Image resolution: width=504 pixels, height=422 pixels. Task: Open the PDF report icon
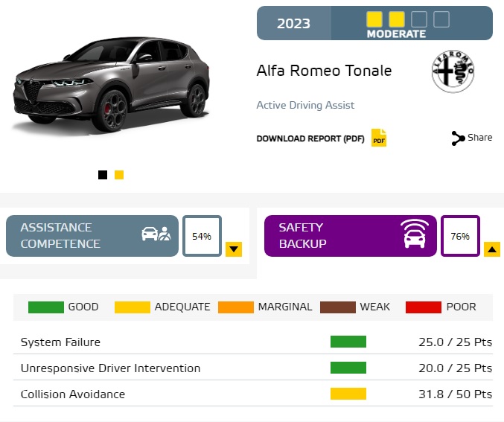379,138
